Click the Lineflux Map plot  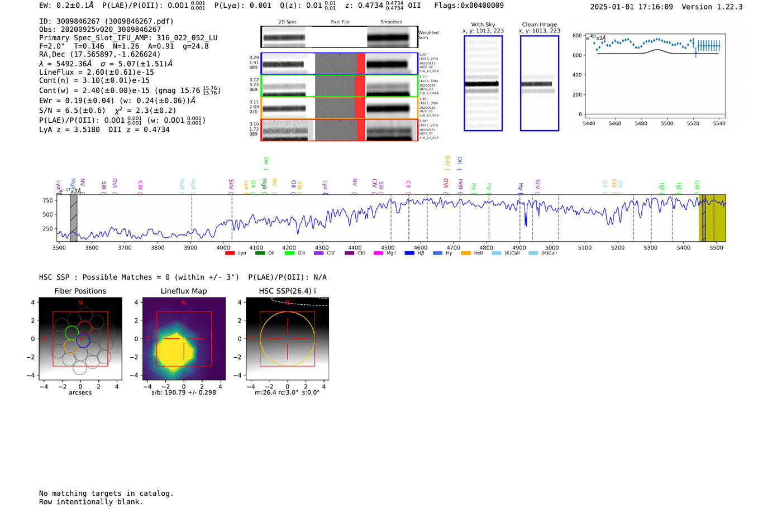coord(184,339)
